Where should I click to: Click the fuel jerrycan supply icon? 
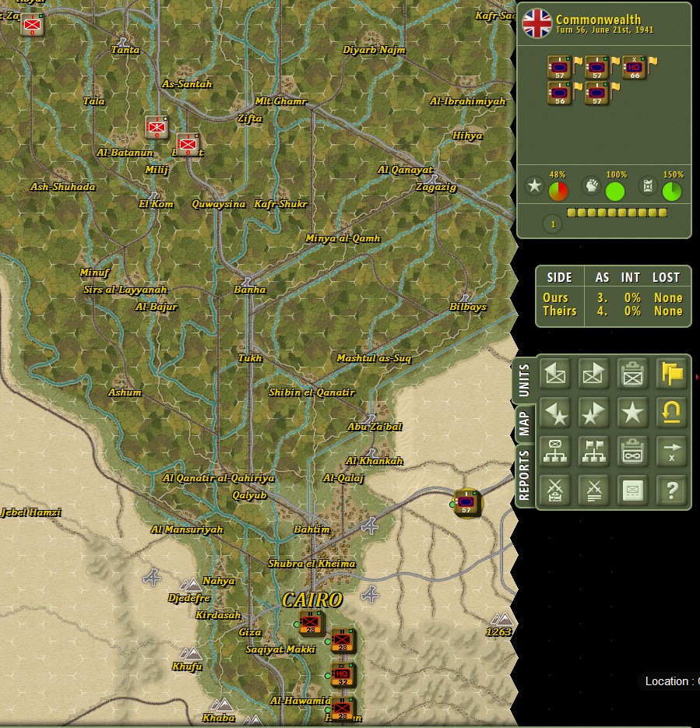point(648,186)
